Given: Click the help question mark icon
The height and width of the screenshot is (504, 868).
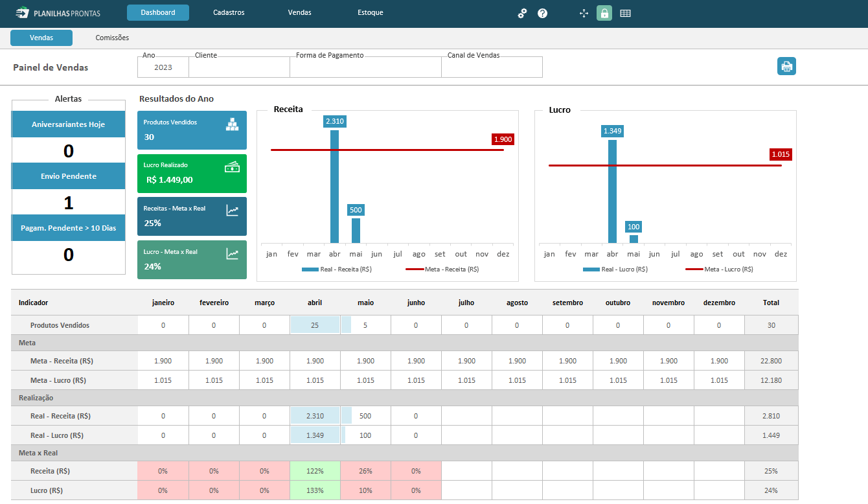Looking at the screenshot, I should (x=542, y=13).
